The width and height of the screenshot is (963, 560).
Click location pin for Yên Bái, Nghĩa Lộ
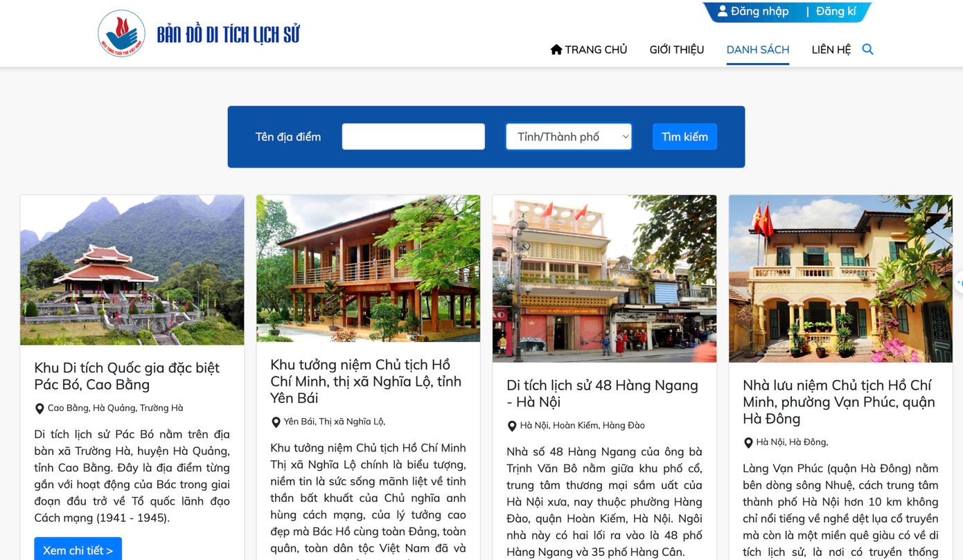pos(276,422)
